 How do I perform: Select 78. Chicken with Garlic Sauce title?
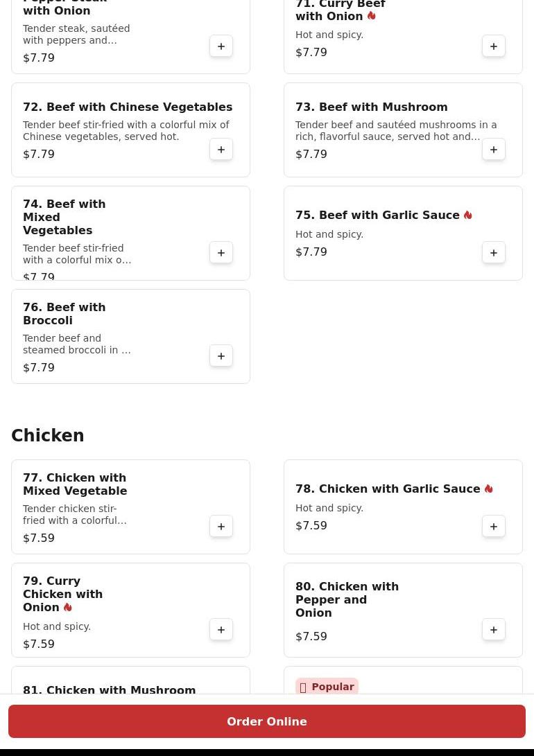pyautogui.click(x=388, y=489)
